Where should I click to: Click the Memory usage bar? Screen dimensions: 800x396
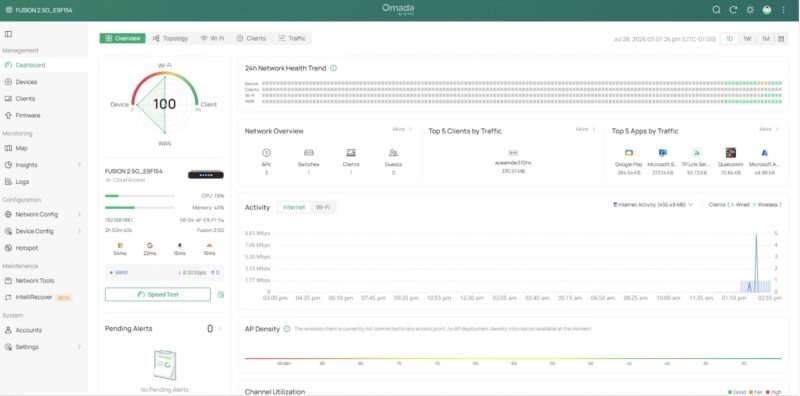click(x=139, y=208)
